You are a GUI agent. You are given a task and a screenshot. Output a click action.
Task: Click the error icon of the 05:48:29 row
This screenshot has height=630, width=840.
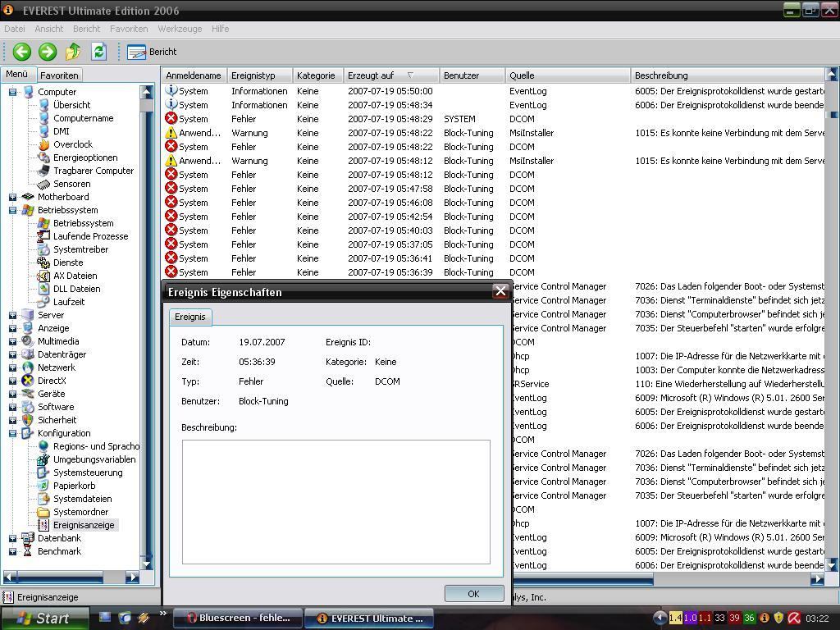pos(171,118)
